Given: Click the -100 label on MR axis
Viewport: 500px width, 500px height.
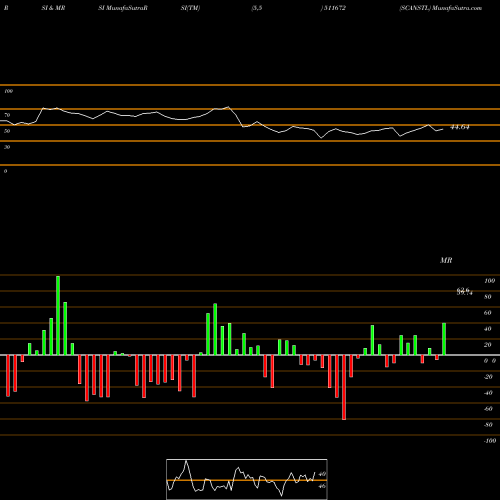Looking at the screenshot, I should click(490, 441).
